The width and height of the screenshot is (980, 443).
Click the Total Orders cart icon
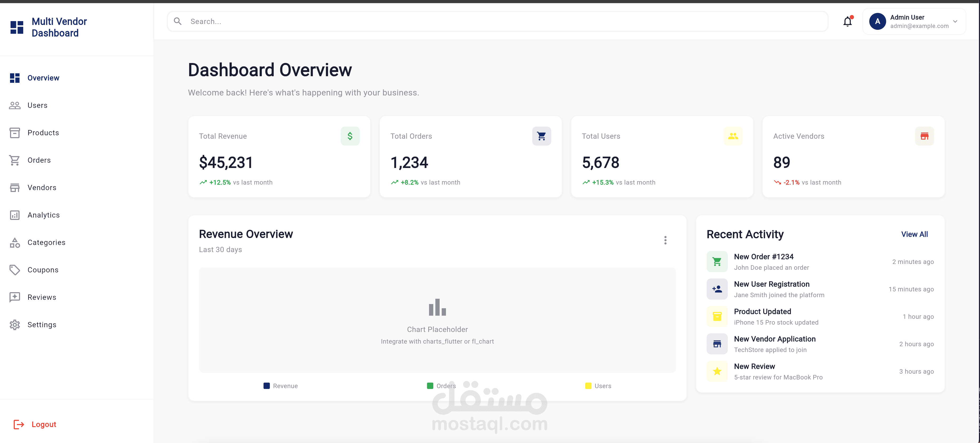541,136
